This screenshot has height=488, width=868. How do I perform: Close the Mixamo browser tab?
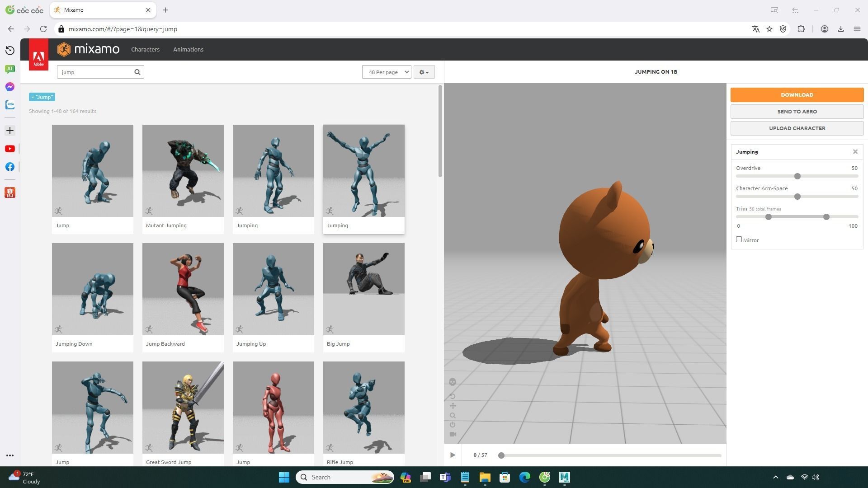(x=148, y=10)
